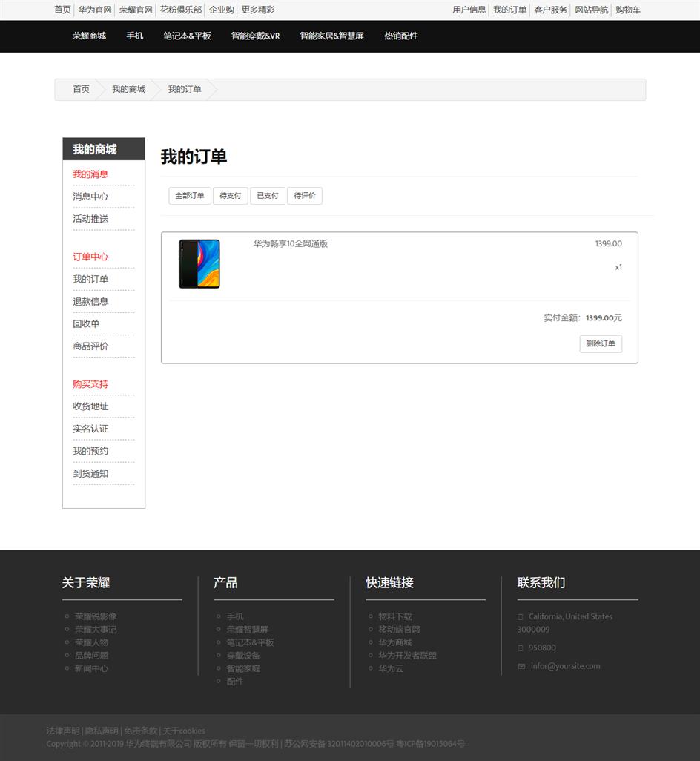Open 客户服务 from the top bar
The height and width of the screenshot is (761, 700).
click(551, 10)
